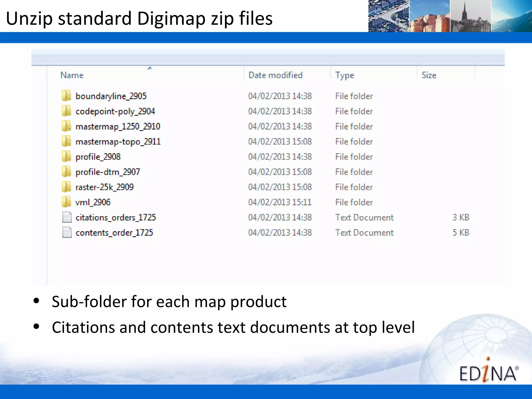The image size is (532, 399).
Task: Click the mastermap_1250_2910 folder icon
Action: (x=66, y=126)
